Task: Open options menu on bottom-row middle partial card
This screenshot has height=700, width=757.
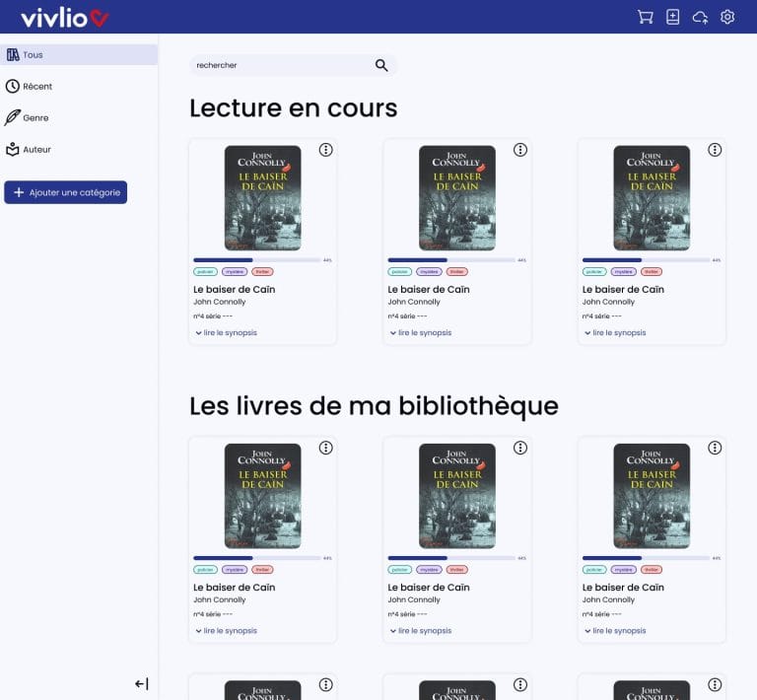Action: pyautogui.click(x=520, y=684)
